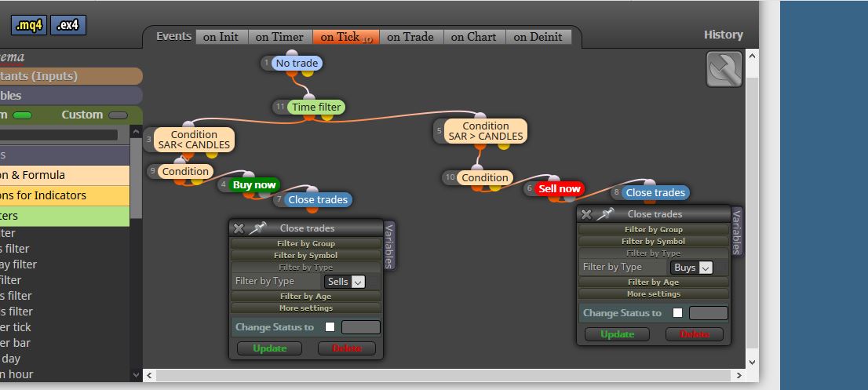This screenshot has height=390, width=868.
Task: Toggle the green switch left of Custom
Action: pyautogui.click(x=23, y=115)
